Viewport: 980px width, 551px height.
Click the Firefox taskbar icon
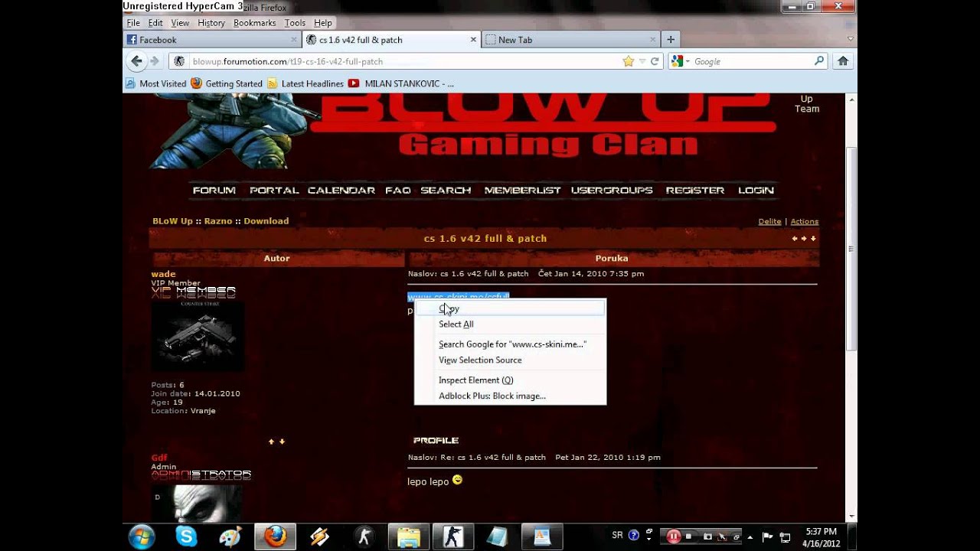pyautogui.click(x=274, y=536)
